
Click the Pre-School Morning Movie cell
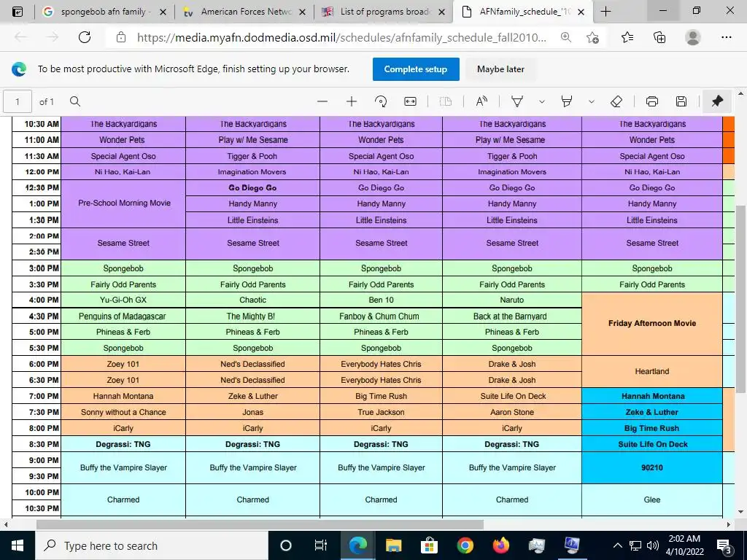[124, 203]
